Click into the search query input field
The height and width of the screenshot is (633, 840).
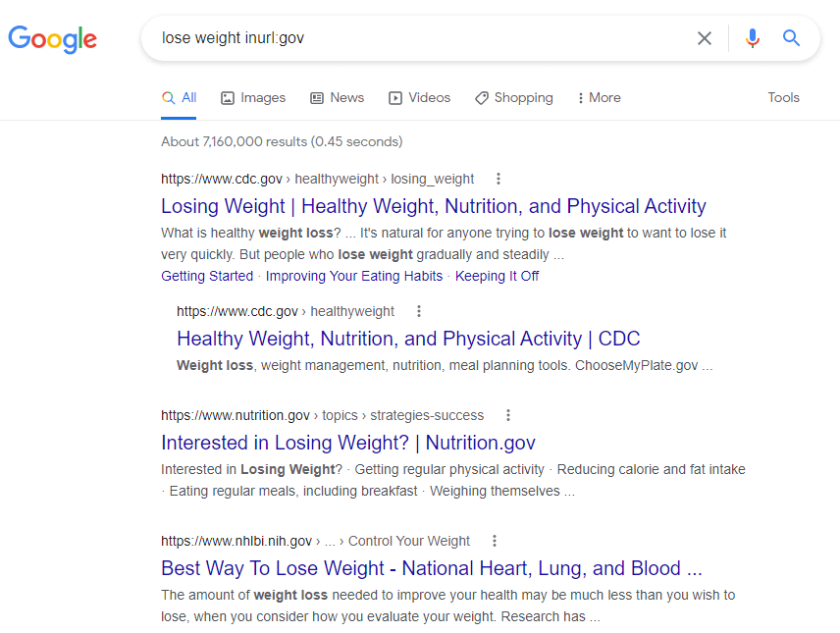[418, 38]
